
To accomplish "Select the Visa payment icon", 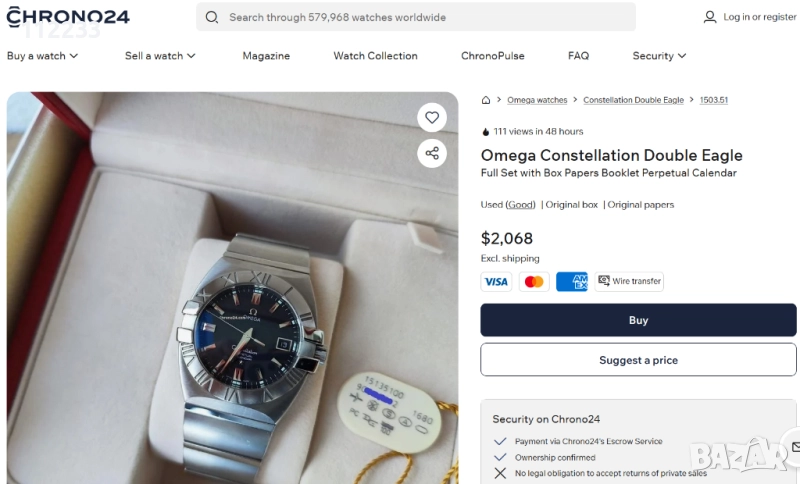I will (496, 282).
